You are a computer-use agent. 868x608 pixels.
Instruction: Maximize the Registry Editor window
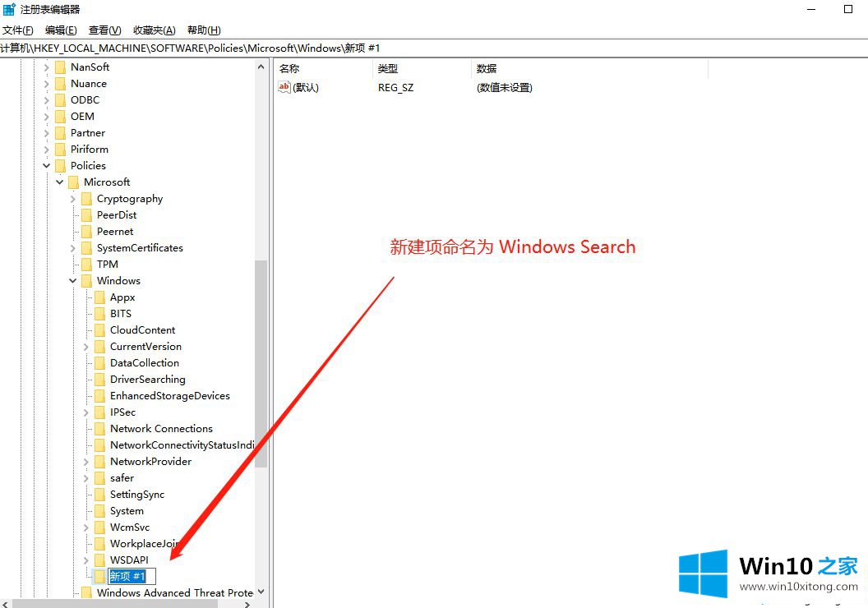click(x=848, y=9)
